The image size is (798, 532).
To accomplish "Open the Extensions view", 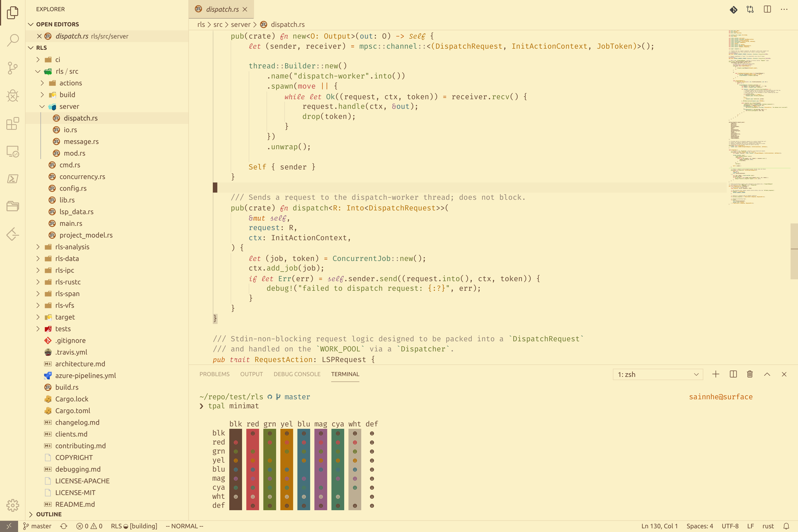I will pyautogui.click(x=13, y=123).
